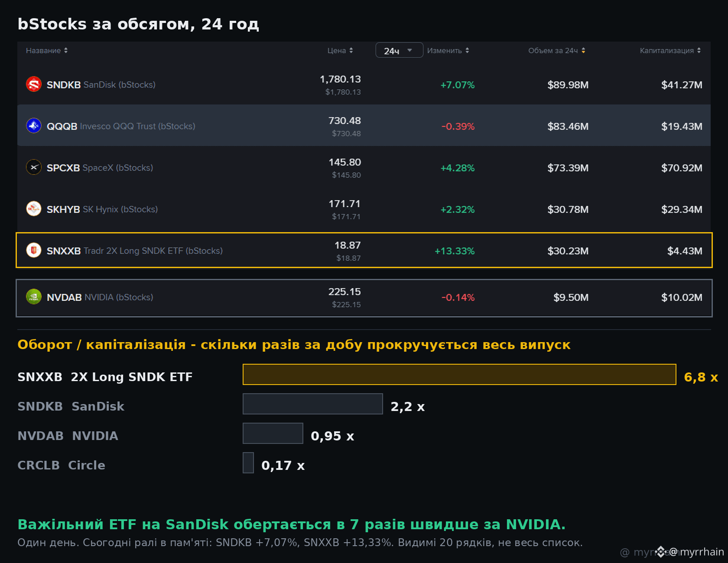Image resolution: width=728 pixels, height=563 pixels.
Task: Click the $70.92M market cap value
Action: click(x=682, y=168)
